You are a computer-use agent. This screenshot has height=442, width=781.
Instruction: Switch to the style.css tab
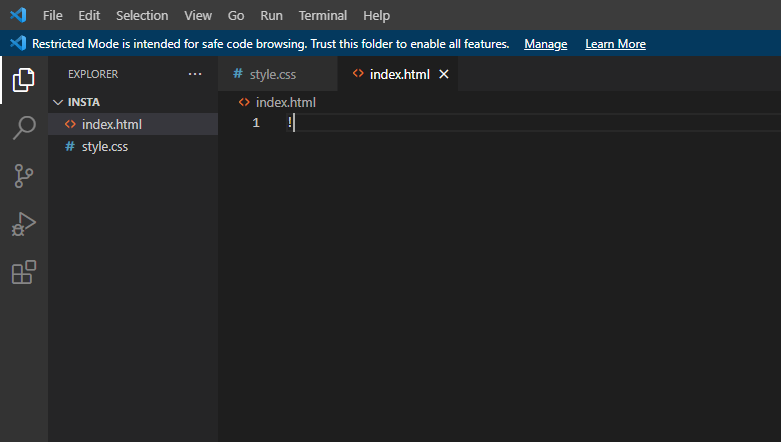(x=272, y=74)
